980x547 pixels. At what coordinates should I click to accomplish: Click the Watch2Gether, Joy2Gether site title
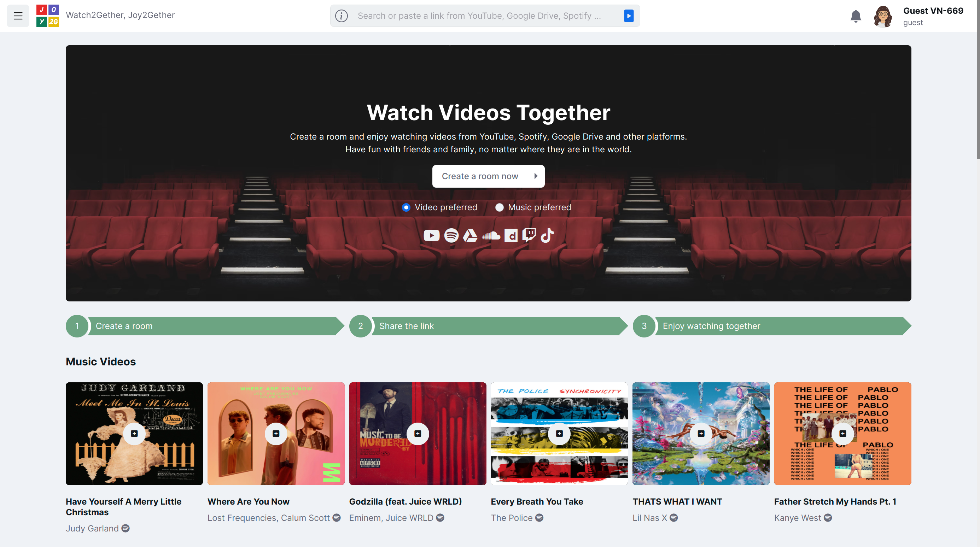(120, 15)
